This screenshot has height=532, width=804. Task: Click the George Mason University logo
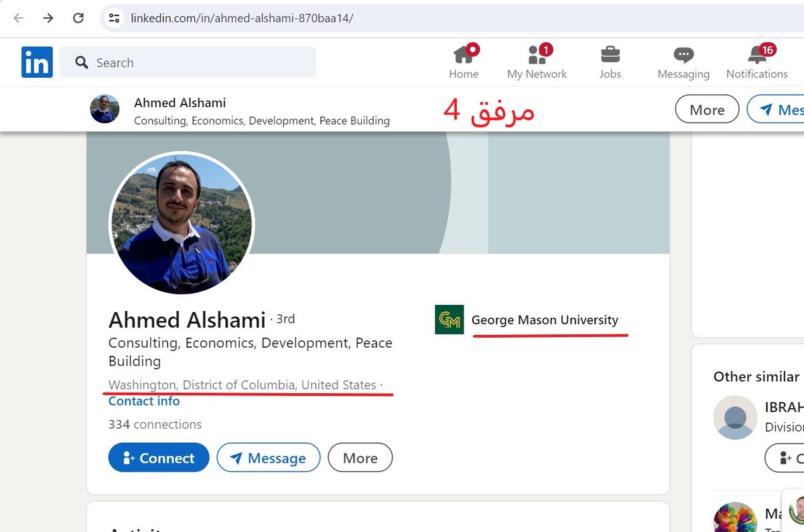pos(449,320)
